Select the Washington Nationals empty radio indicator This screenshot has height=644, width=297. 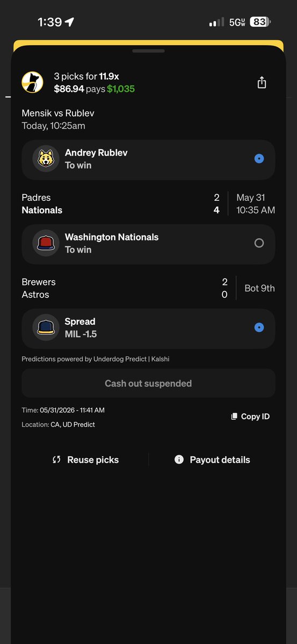pyautogui.click(x=259, y=243)
